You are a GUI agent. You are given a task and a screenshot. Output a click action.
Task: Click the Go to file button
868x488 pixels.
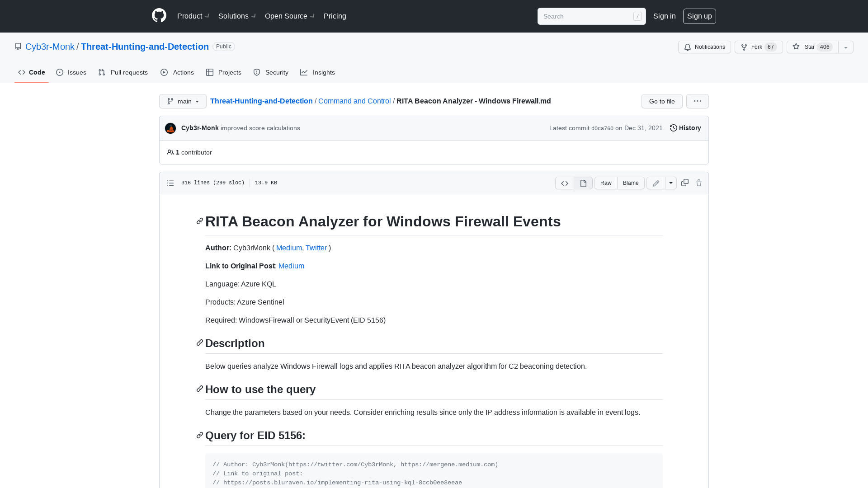point(662,101)
